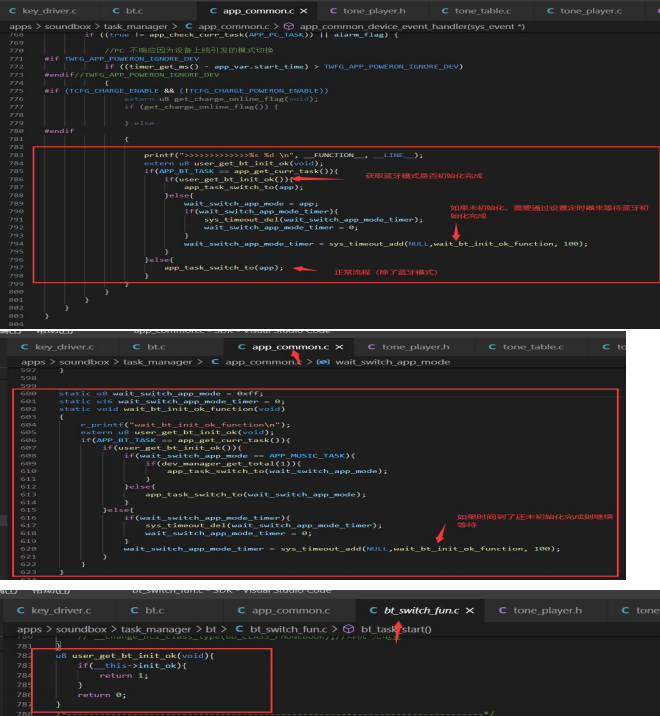Click the r_printf statement on line 604

click(x=185, y=425)
